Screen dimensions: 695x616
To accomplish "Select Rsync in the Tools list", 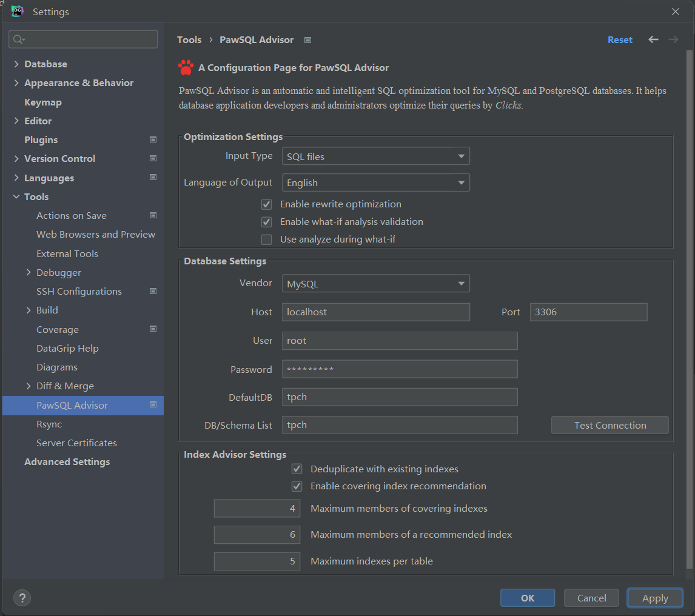I will tap(49, 424).
